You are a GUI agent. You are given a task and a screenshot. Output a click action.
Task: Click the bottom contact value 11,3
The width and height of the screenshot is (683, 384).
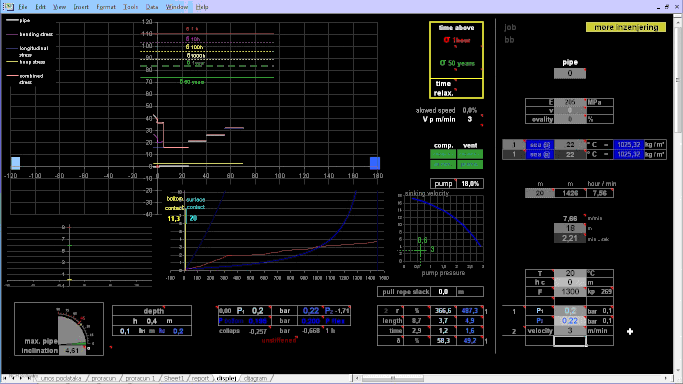[173, 219]
